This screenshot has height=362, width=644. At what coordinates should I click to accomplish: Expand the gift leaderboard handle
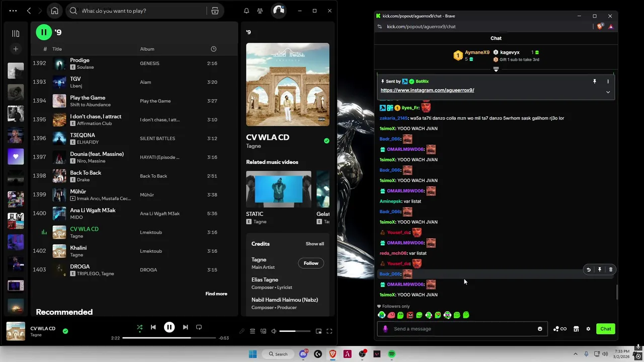496,69
